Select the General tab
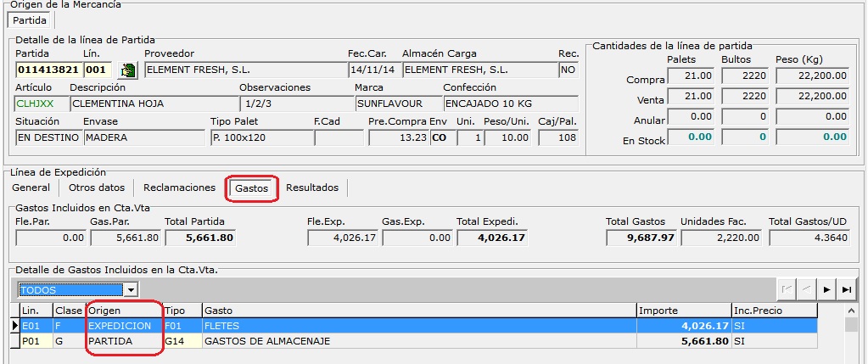Viewport: 868px width, 364px height. click(x=31, y=188)
